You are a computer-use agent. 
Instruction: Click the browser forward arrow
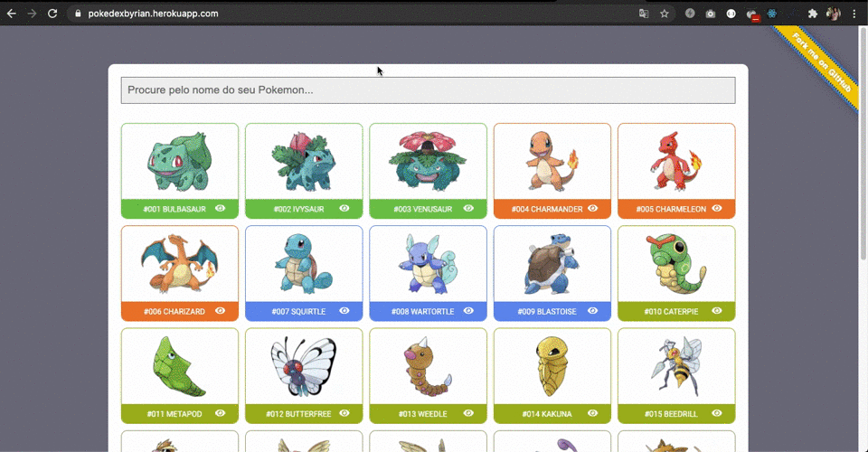click(x=32, y=14)
